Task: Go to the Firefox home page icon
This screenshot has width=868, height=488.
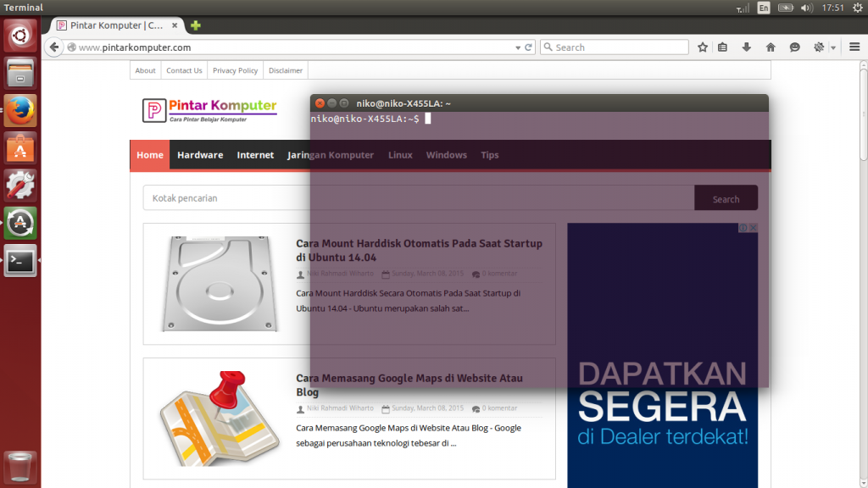Action: pyautogui.click(x=771, y=47)
